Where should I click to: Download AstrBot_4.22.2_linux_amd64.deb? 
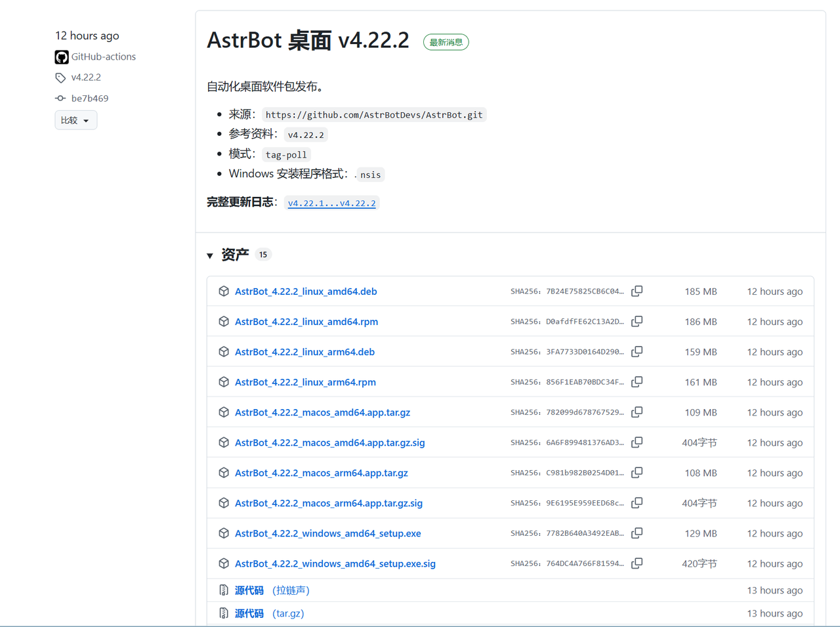[x=306, y=292]
